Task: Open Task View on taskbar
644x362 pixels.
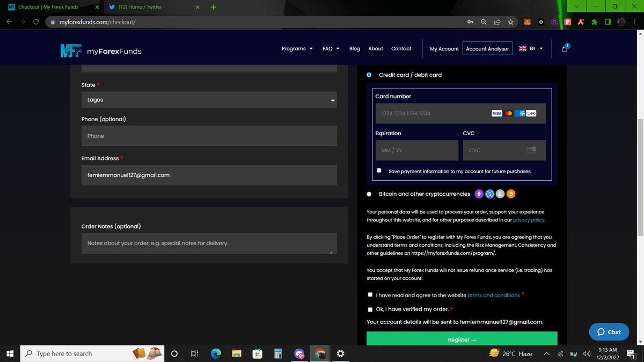Action: pyautogui.click(x=195, y=354)
